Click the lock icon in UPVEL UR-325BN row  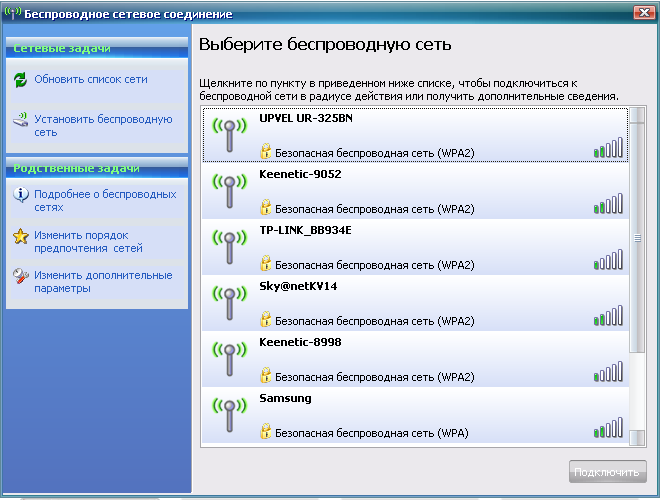[x=266, y=151]
